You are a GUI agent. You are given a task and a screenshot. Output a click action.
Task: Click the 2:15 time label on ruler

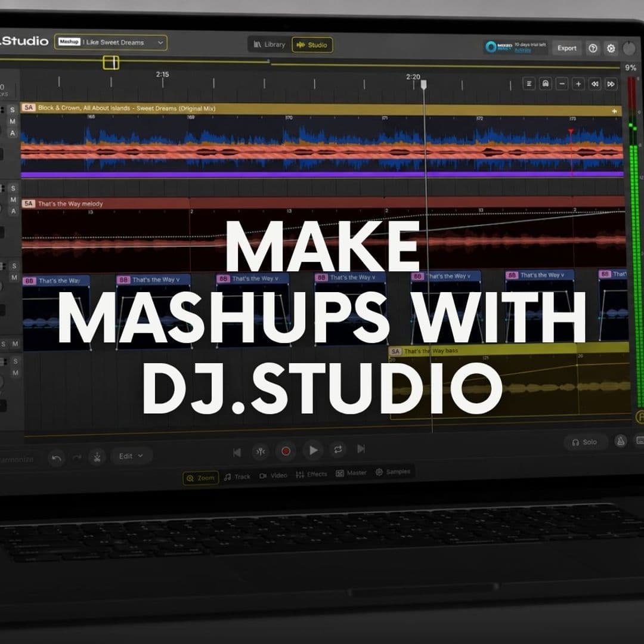(162, 75)
